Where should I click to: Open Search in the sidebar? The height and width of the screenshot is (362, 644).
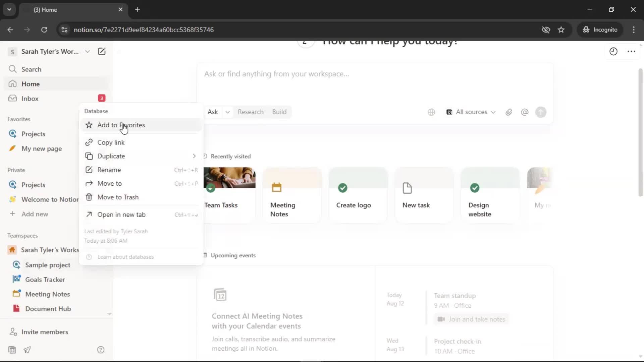pos(56,69)
